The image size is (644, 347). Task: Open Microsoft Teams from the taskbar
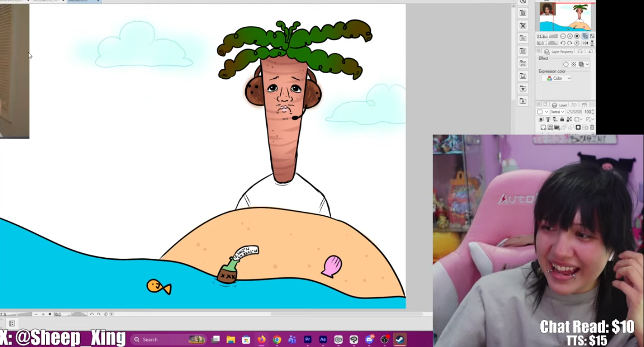click(x=292, y=339)
